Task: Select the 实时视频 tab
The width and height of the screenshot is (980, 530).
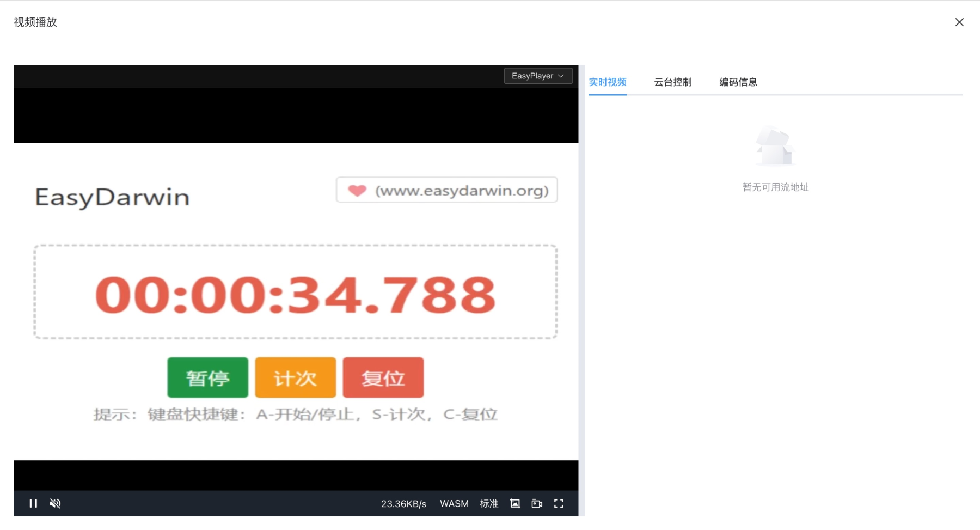Action: (608, 82)
